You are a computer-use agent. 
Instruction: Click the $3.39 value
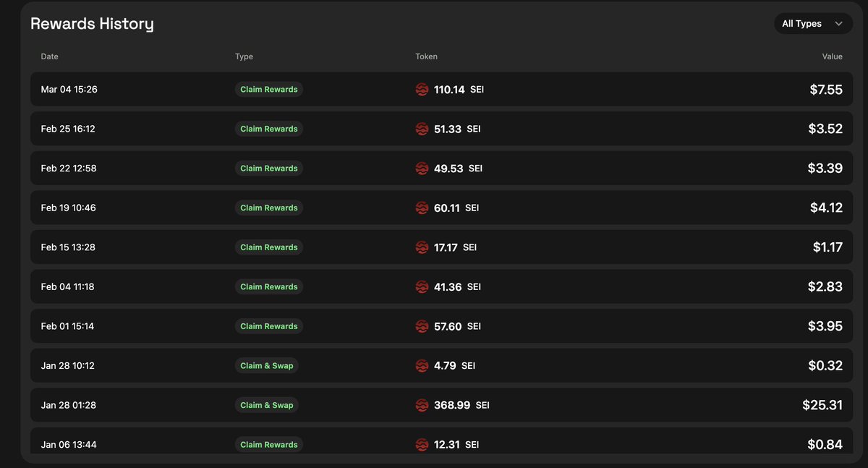(x=825, y=169)
